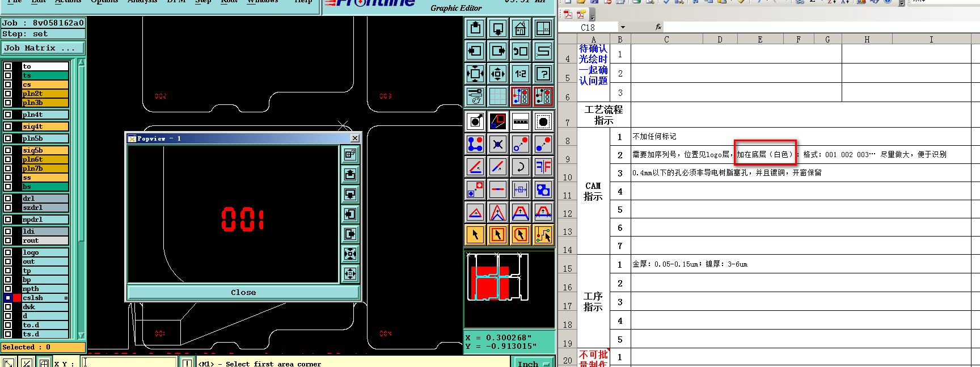980x367 pixels.
Task: Click the Excel fx insert function button
Action: click(x=658, y=27)
